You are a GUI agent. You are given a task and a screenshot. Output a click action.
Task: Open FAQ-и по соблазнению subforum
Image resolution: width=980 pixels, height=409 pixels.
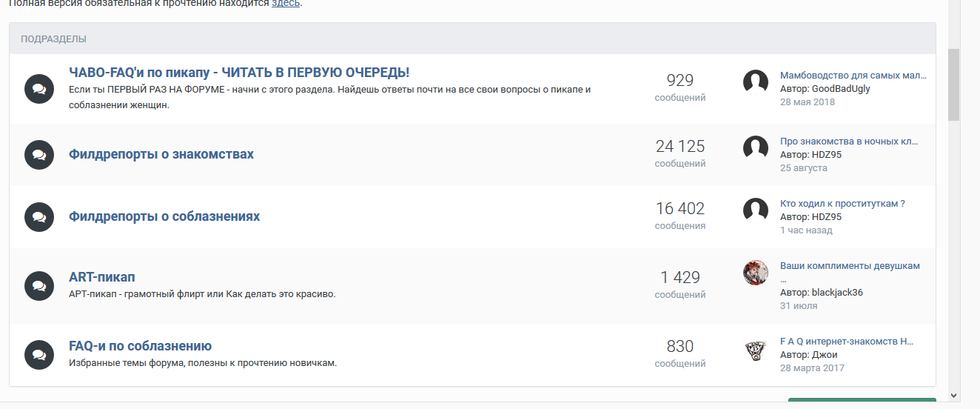pos(141,346)
